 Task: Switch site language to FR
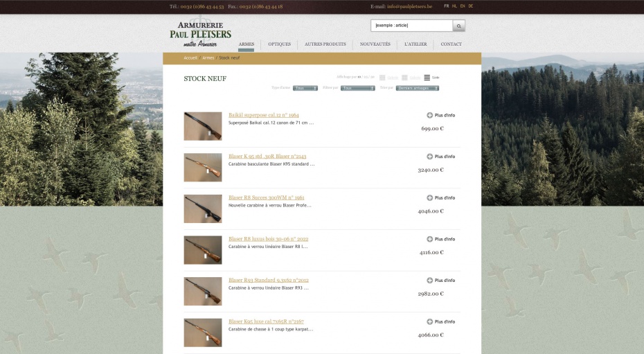(447, 6)
